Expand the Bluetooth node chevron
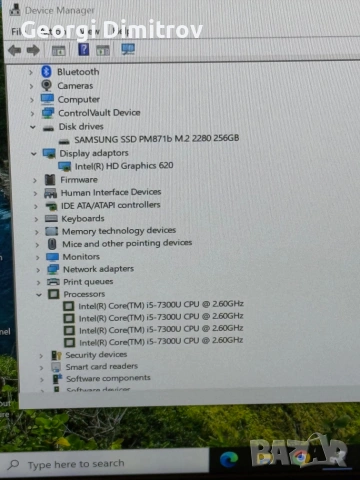The width and height of the screenshot is (360, 480). [31, 72]
